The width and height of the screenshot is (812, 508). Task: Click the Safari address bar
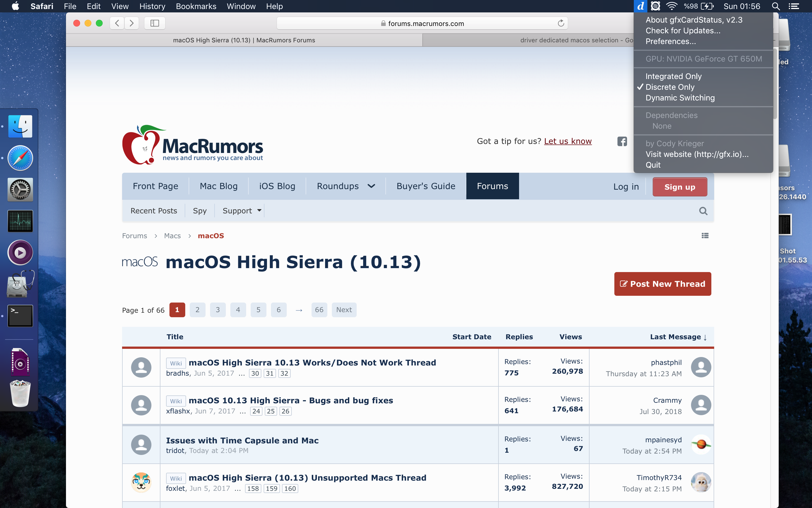pyautogui.click(x=422, y=23)
